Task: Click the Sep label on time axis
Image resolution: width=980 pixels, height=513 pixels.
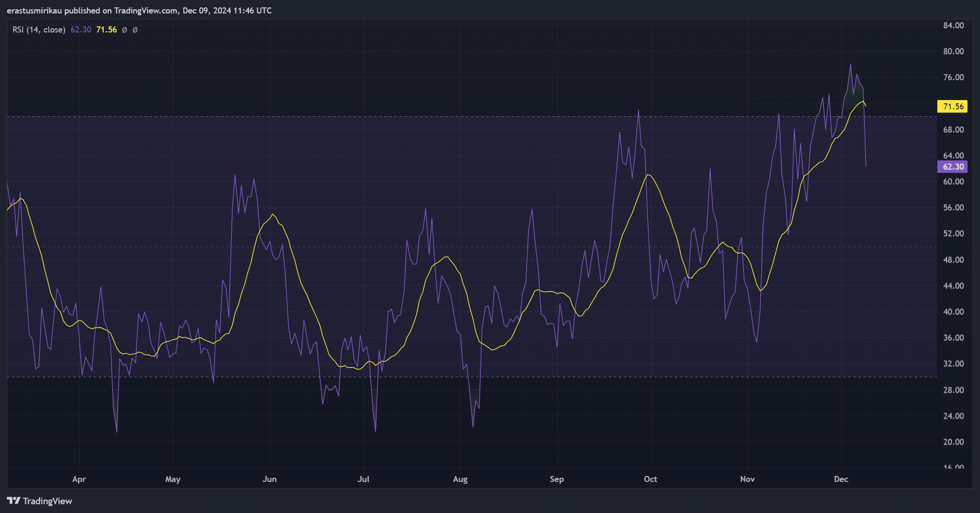Action: (557, 479)
